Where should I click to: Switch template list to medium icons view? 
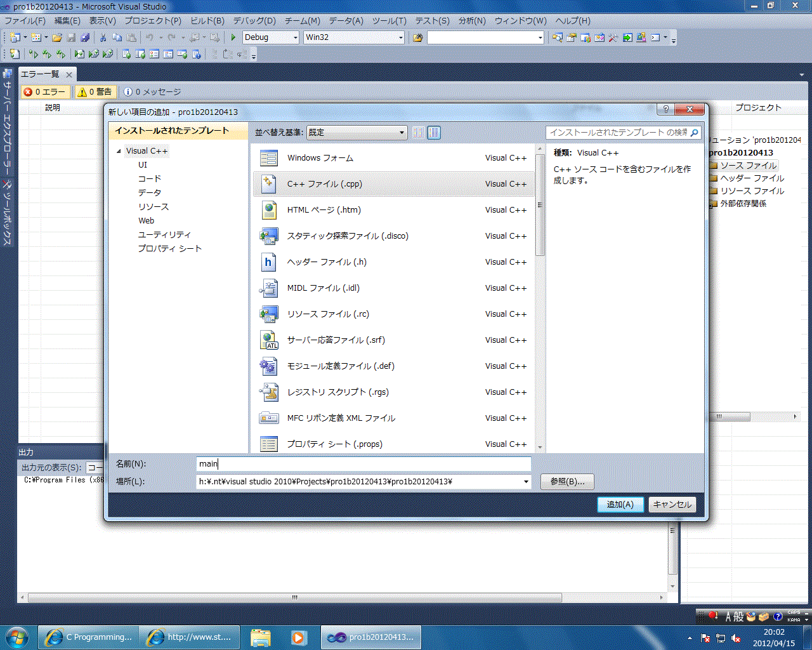tap(434, 133)
